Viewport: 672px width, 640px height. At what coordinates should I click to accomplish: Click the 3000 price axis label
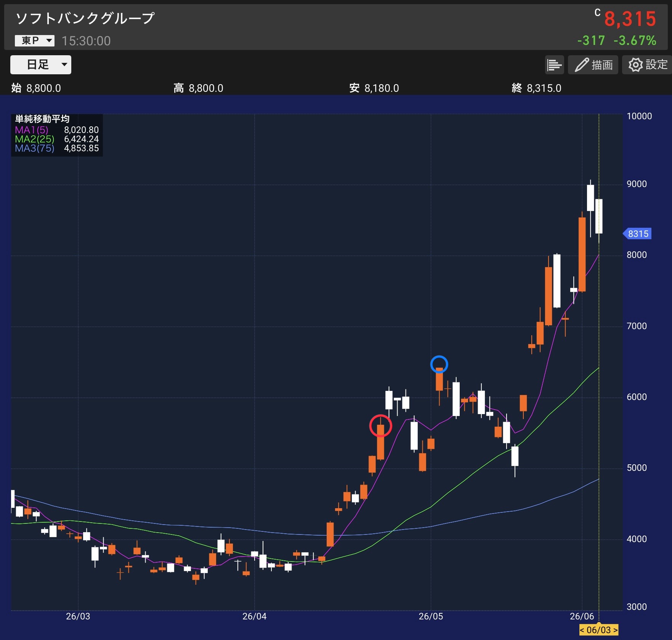[x=637, y=607]
